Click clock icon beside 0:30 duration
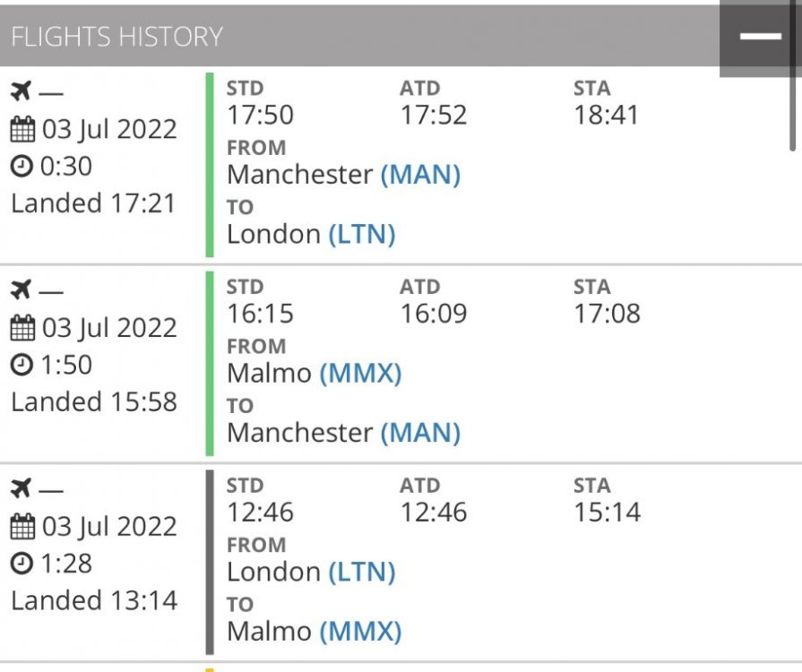 pyautogui.click(x=21, y=167)
